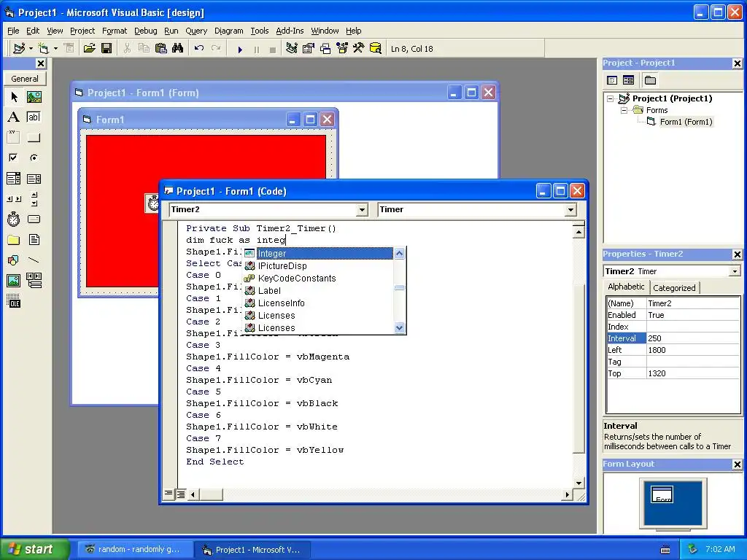This screenshot has height=560, width=747.
Task: Click the autocomplete list's scroll-up arrow
Action: click(400, 253)
